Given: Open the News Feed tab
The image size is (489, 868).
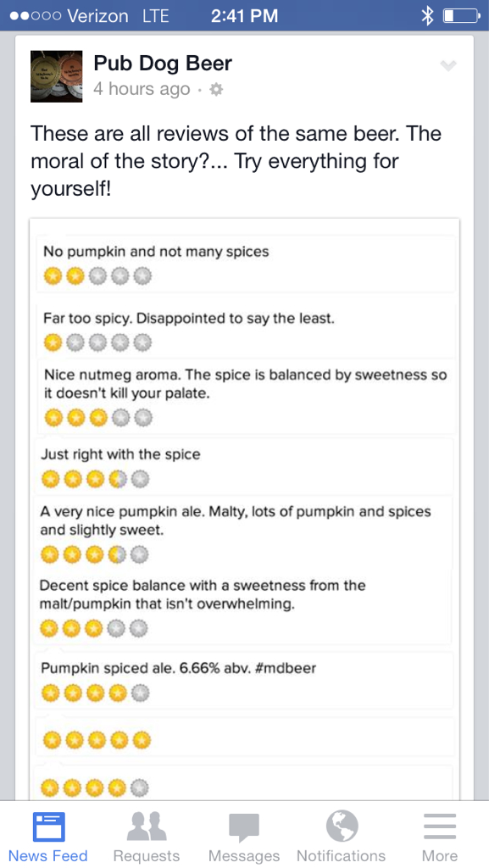Looking at the screenshot, I should click(x=48, y=836).
